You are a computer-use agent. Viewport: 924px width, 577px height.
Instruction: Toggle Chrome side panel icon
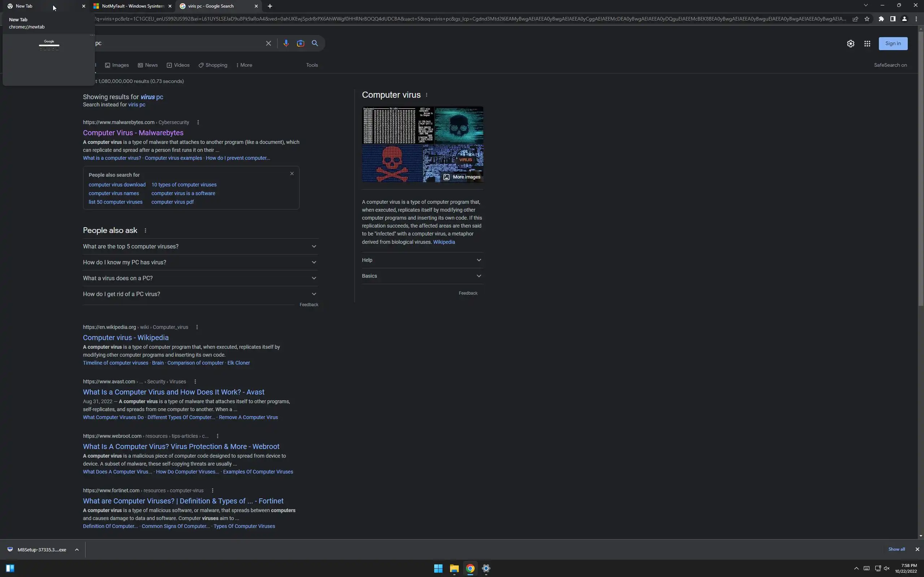(893, 19)
